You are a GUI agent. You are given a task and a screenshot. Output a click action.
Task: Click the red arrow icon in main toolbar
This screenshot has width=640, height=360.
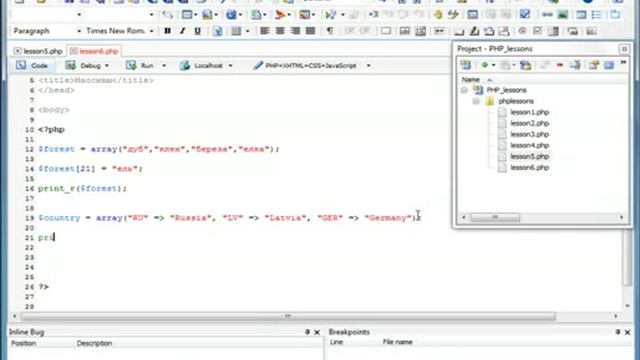280,15
